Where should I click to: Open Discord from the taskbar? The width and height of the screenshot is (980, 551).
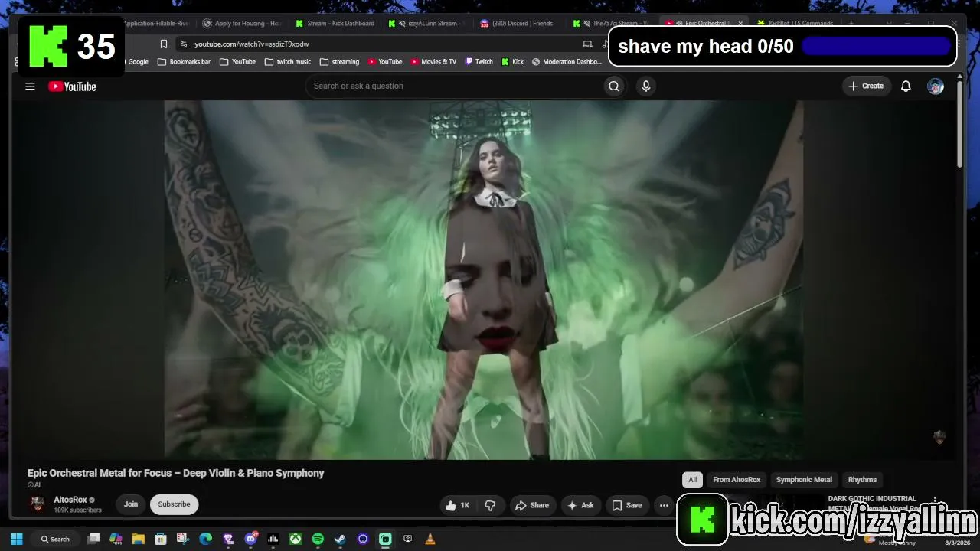pyautogui.click(x=250, y=539)
